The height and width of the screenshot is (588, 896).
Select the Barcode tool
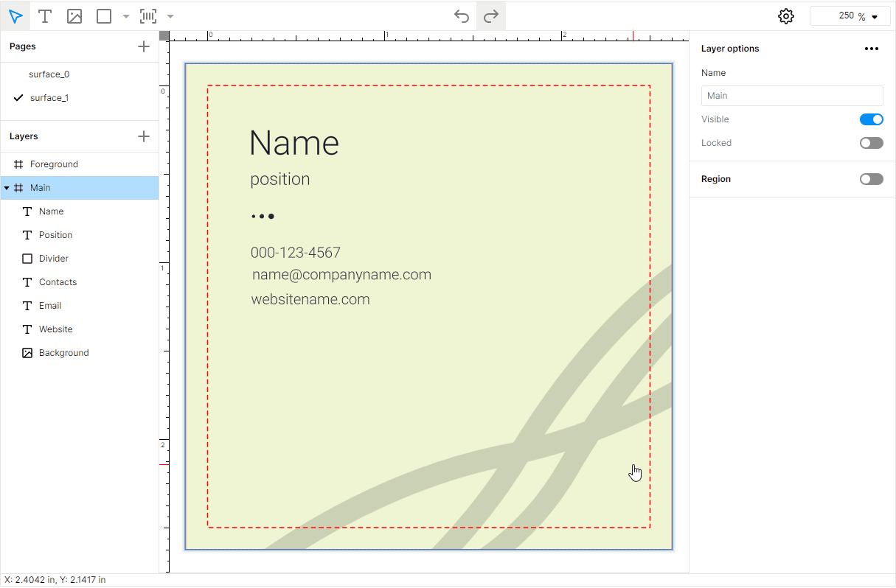(148, 16)
